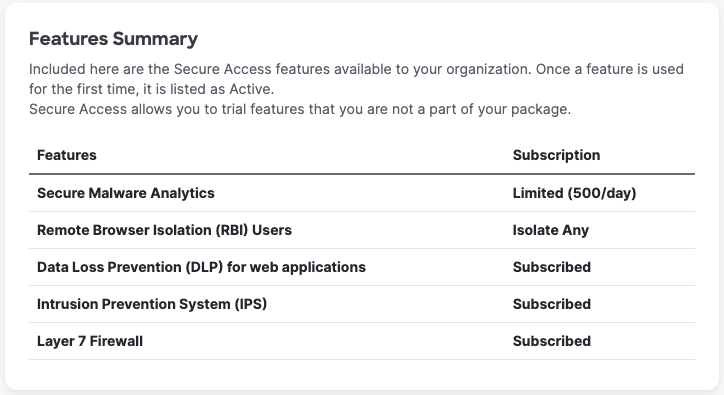The height and width of the screenshot is (395, 724).
Task: Click the Secure Malware Analytics row label
Action: click(x=126, y=193)
